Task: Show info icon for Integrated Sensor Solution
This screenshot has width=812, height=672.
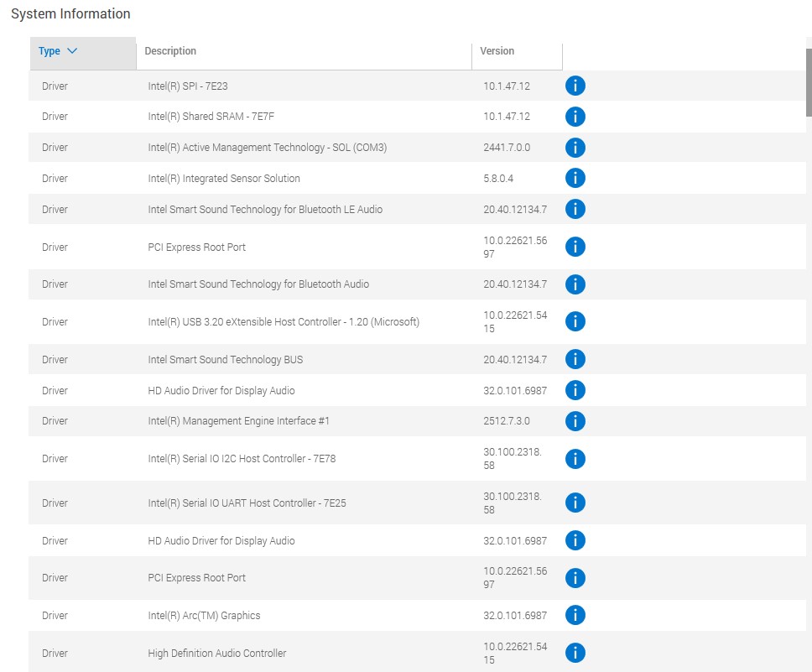Action: (x=575, y=178)
